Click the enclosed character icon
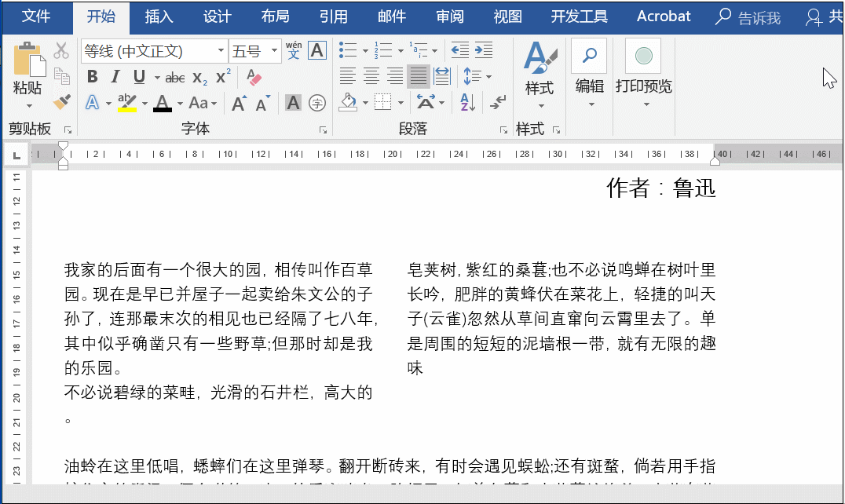 pyautogui.click(x=317, y=102)
